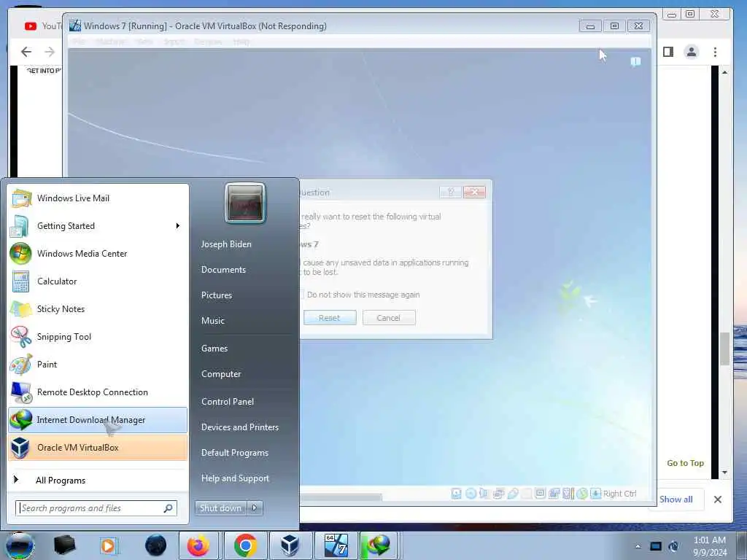
Task: Open Chrome's side panel icon
Action: click(x=668, y=52)
